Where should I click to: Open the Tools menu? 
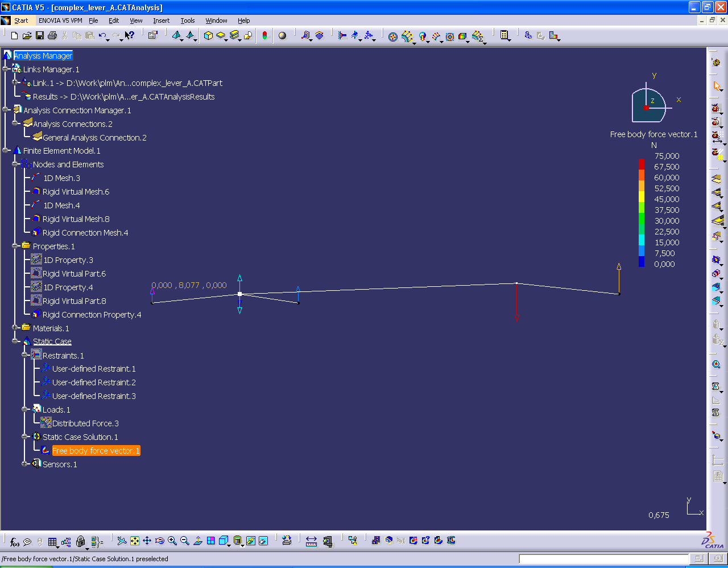(188, 20)
